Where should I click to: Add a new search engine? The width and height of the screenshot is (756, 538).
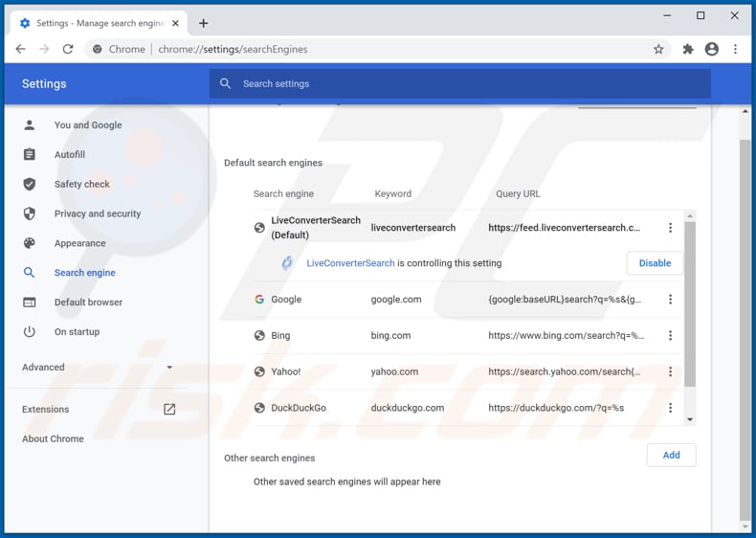[x=671, y=455]
